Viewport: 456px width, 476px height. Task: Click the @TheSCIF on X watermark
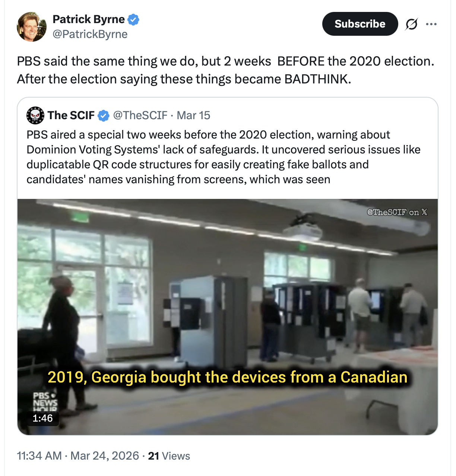click(x=397, y=212)
